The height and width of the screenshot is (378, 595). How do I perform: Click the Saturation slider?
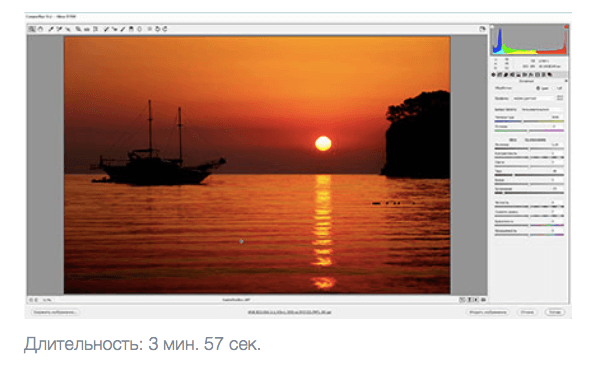pos(529,235)
